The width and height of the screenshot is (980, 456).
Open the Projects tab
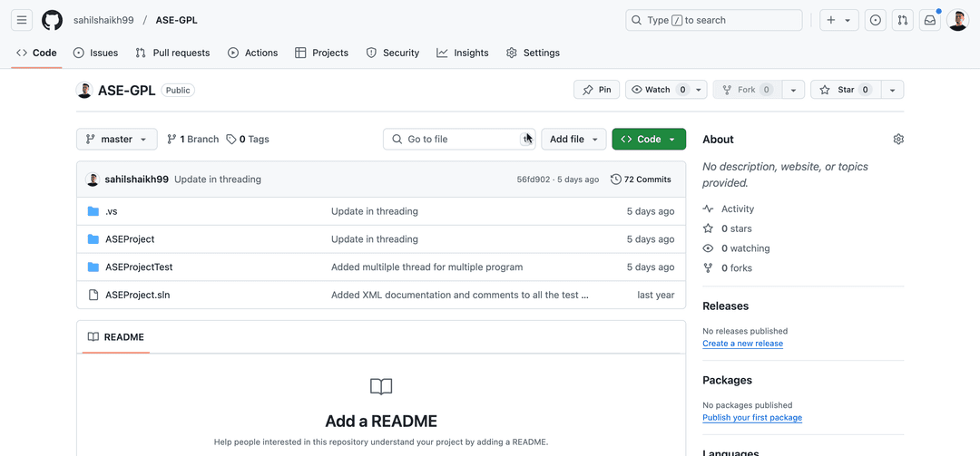click(322, 53)
